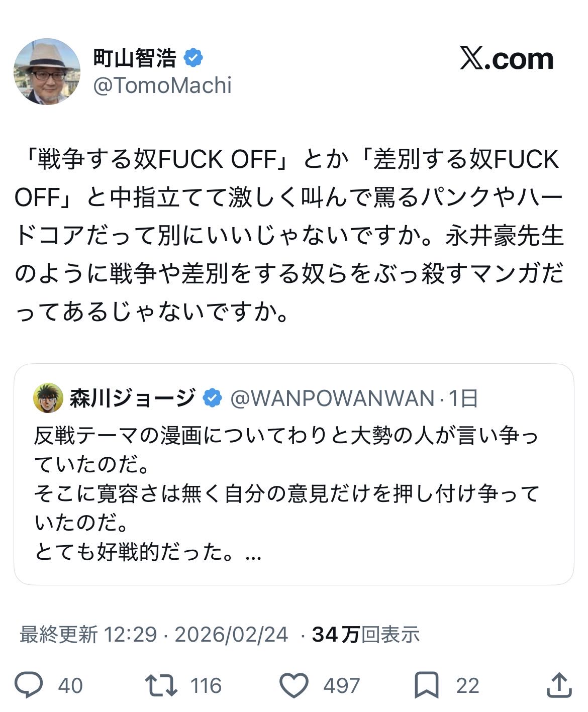The image size is (588, 712).
Task: Click the reply count 40
Action: pyautogui.click(x=70, y=686)
